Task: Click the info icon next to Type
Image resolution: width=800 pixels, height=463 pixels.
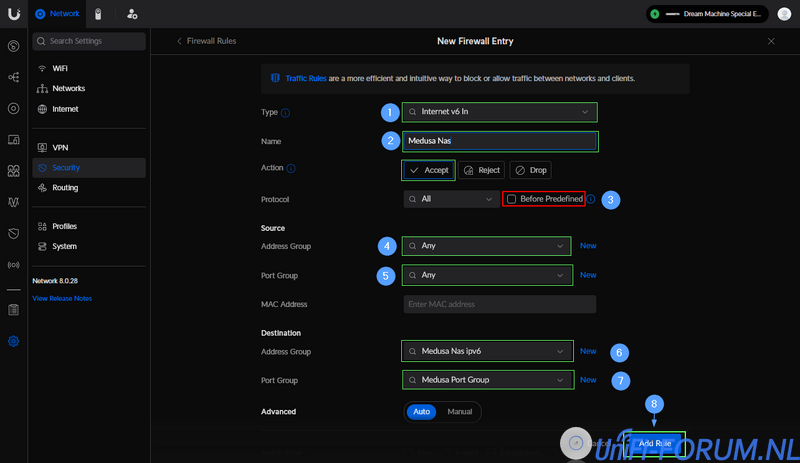Action: coord(286,113)
